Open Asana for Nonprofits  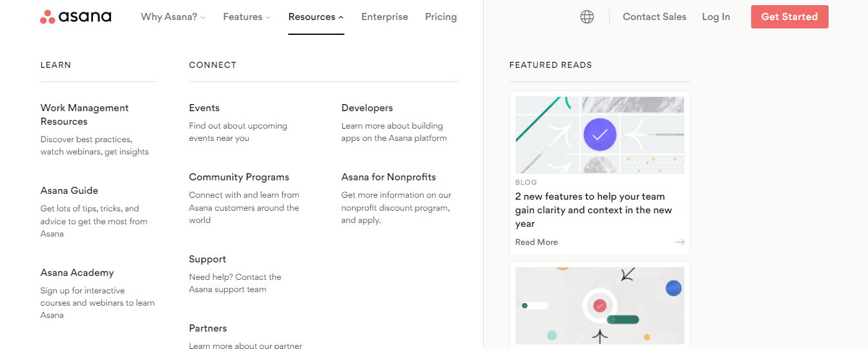[x=389, y=177]
